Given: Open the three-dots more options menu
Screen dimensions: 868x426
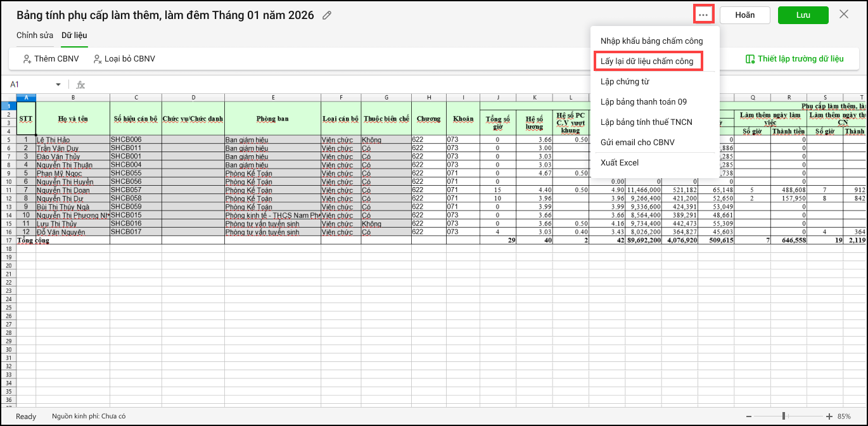Looking at the screenshot, I should click(703, 15).
